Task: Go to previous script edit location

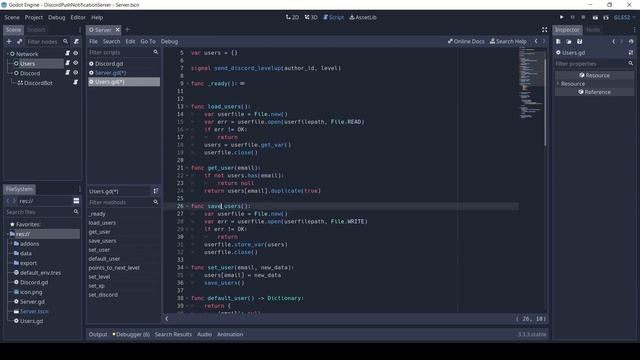Action: pyautogui.click(x=536, y=42)
